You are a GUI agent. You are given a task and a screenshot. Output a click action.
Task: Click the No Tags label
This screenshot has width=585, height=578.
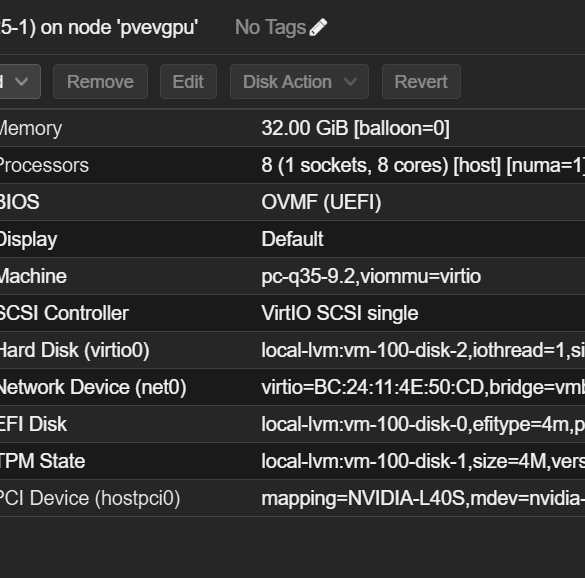[270, 27]
